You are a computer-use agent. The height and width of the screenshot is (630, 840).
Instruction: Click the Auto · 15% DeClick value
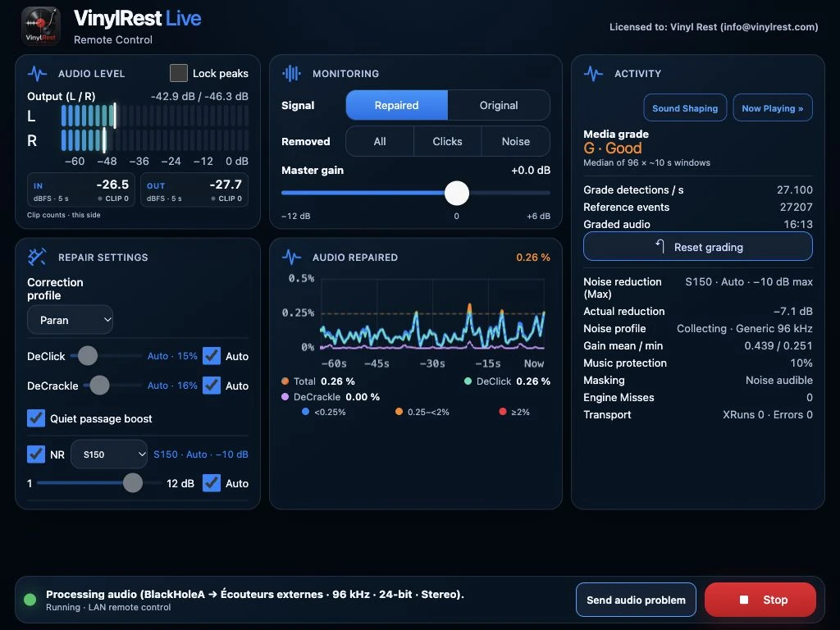[172, 356]
